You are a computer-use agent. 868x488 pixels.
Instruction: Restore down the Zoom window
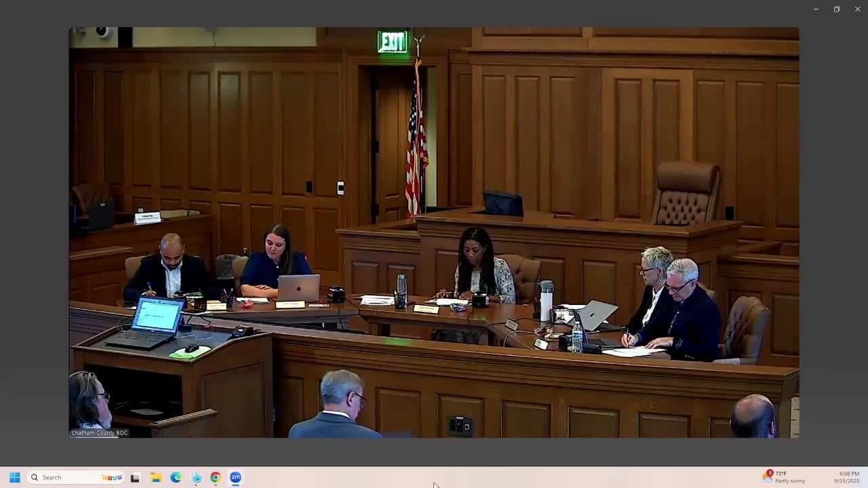837,9
